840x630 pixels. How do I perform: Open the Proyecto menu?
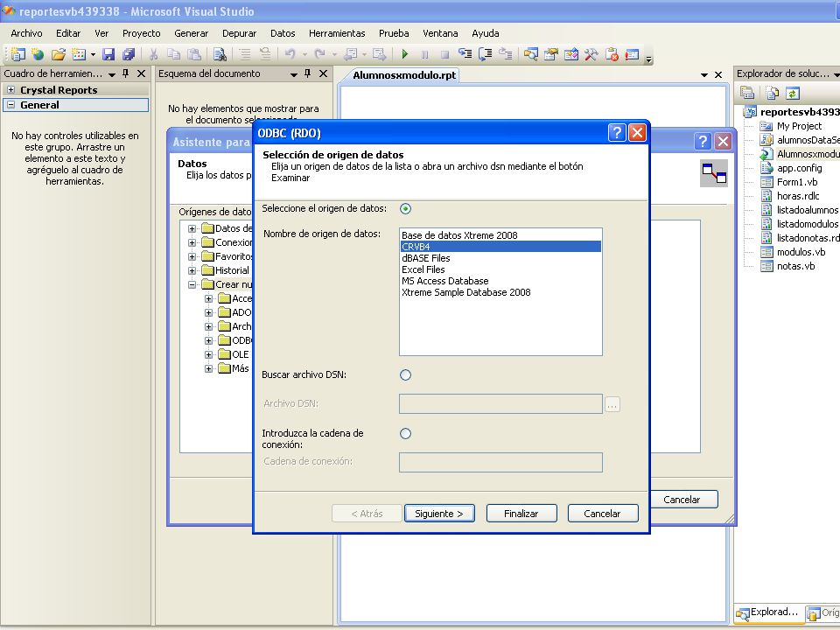(x=142, y=33)
